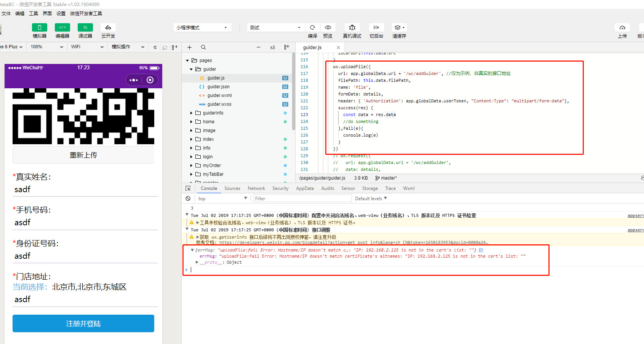
Task: Start real device debugging (真机调试)
Action: [352, 27]
